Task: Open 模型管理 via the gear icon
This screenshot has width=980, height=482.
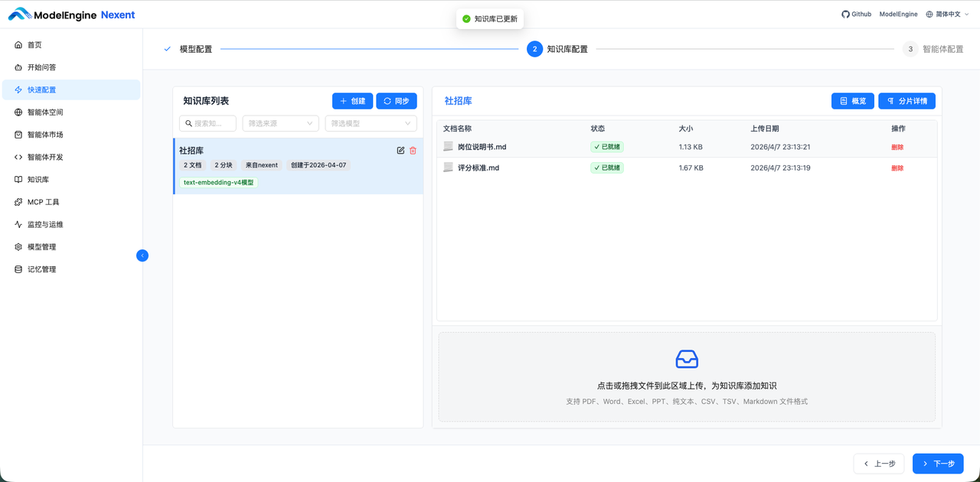Action: coord(18,246)
